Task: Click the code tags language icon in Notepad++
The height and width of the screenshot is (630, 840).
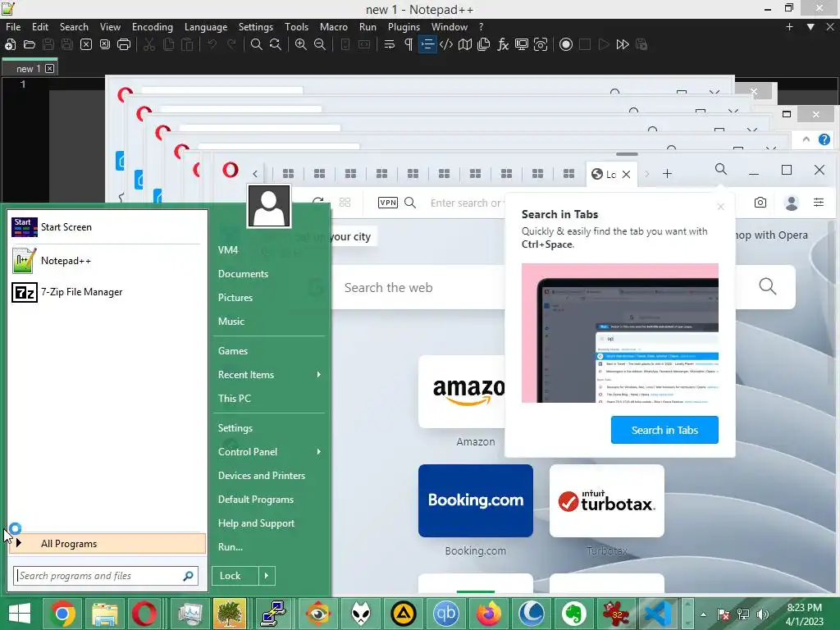Action: (x=445, y=44)
